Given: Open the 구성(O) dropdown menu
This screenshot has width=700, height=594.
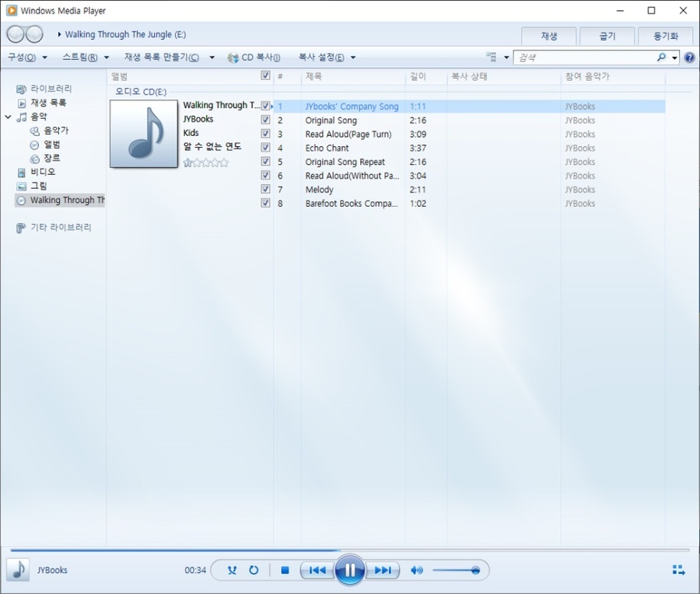Looking at the screenshot, I should [x=27, y=57].
